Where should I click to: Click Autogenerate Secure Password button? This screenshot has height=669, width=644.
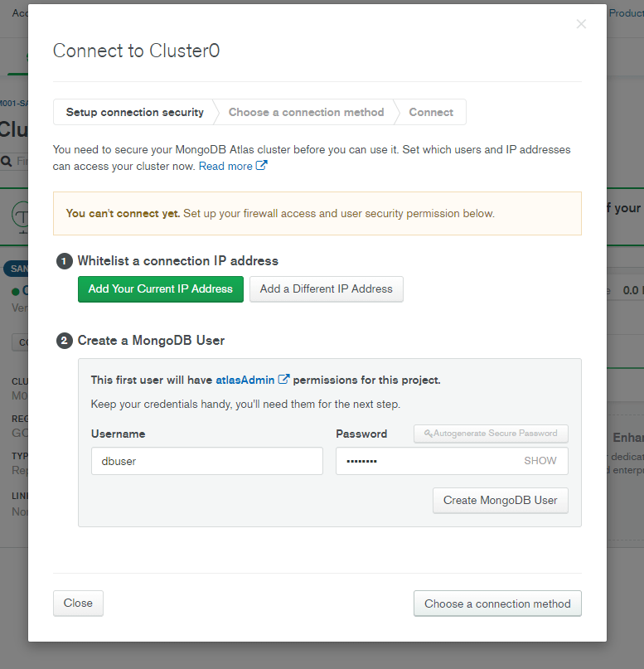pos(491,434)
